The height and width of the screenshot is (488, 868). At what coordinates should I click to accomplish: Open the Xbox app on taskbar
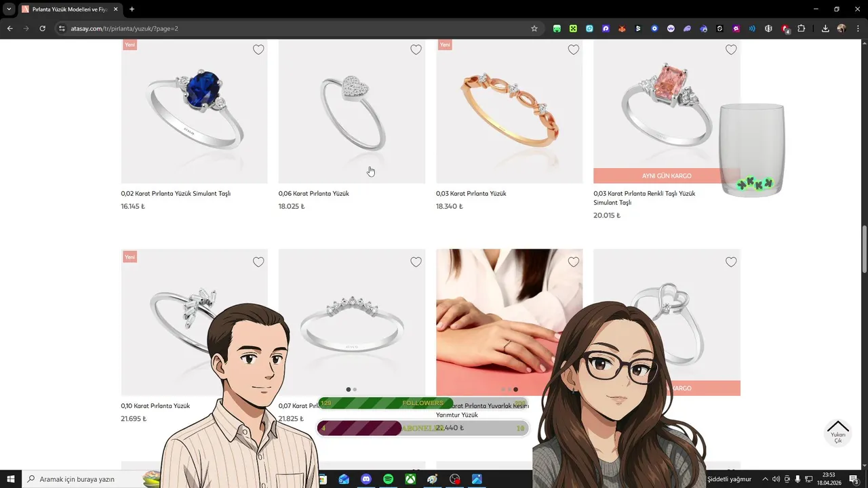pyautogui.click(x=410, y=479)
